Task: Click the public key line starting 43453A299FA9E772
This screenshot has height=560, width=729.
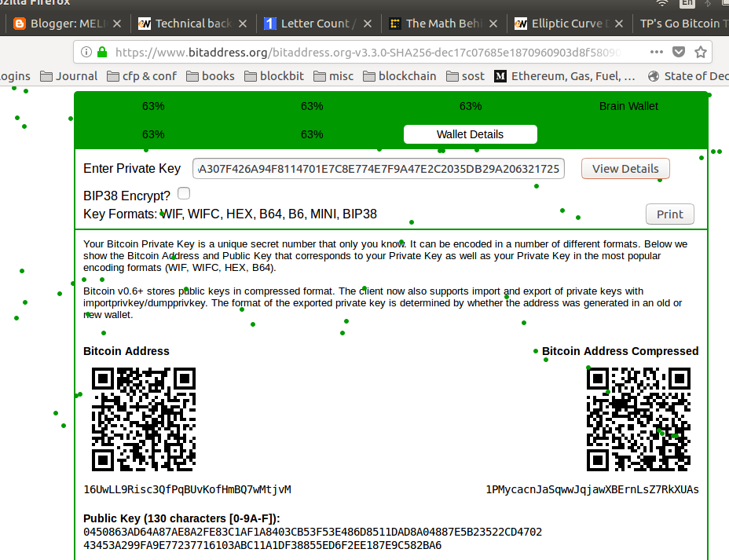Action: pos(262,545)
